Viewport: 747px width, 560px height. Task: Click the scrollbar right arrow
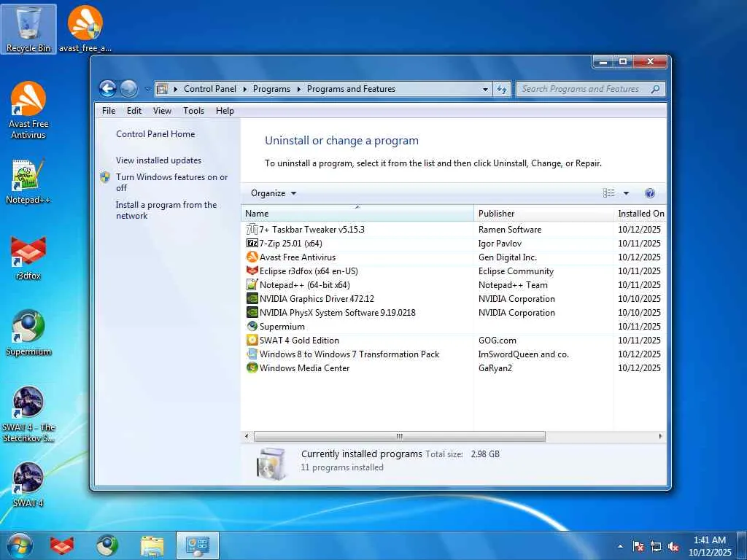(x=660, y=436)
